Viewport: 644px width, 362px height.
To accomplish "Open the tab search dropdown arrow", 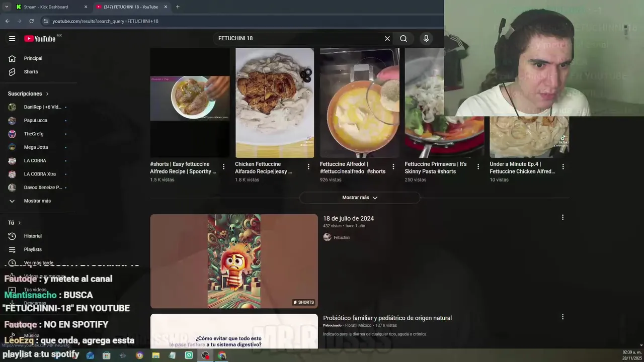I will tap(7, 7).
